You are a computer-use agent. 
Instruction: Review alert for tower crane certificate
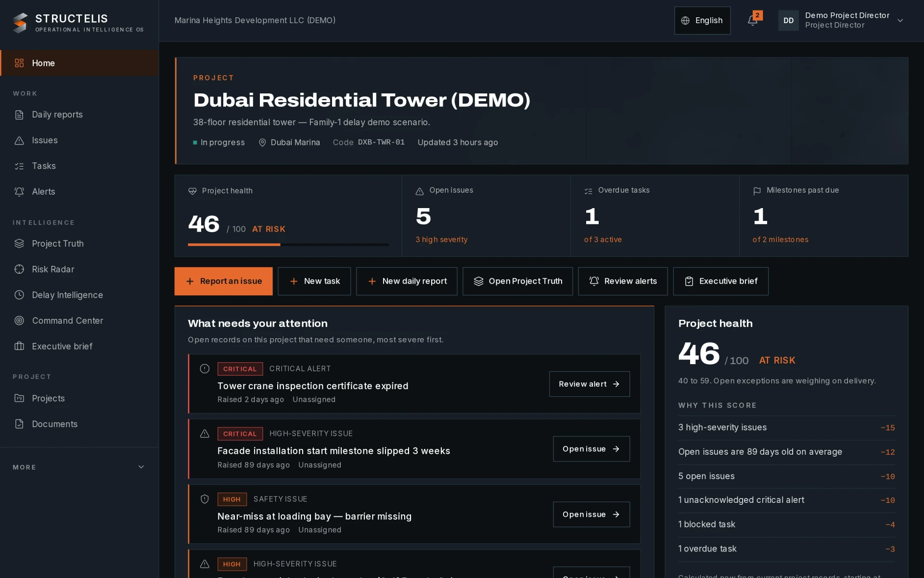(x=590, y=384)
